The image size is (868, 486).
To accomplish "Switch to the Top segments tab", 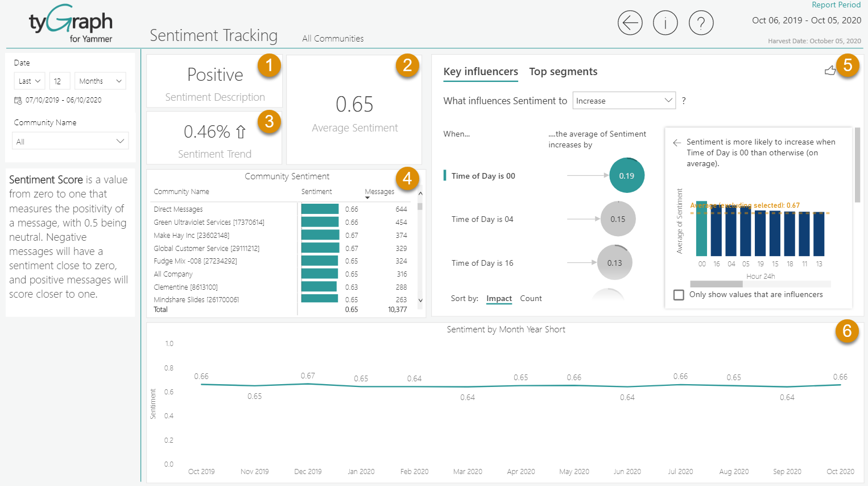I will 563,72.
